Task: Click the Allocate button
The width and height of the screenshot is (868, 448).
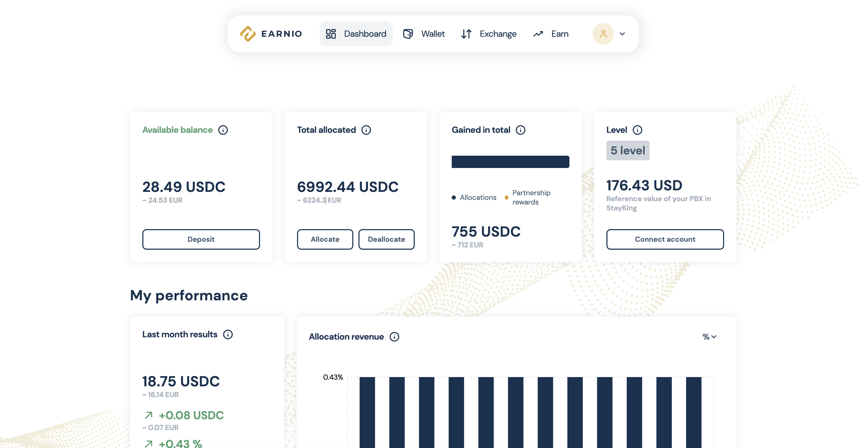Action: point(325,239)
